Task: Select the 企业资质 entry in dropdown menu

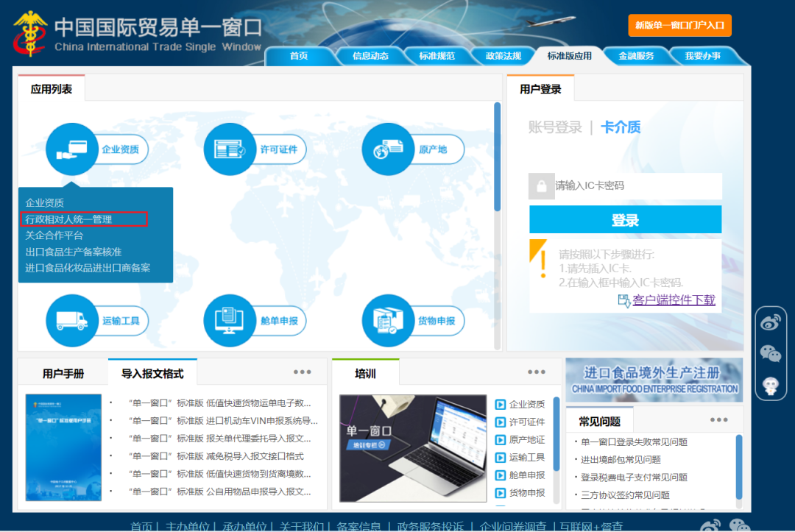Action: click(45, 202)
